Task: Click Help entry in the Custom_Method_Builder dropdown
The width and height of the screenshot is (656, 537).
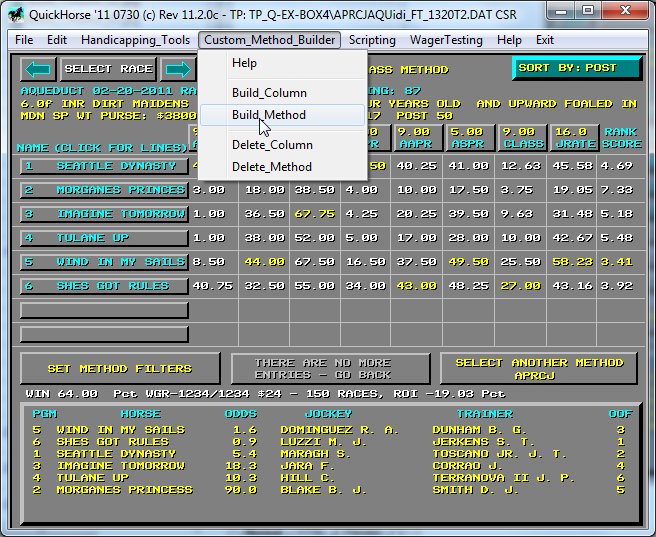Action: (244, 63)
